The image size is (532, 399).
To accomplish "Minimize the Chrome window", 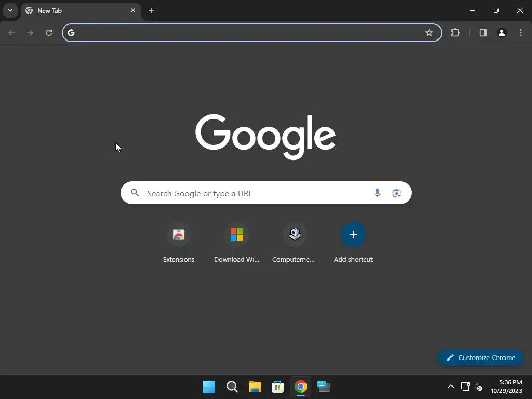I will 472,10.
